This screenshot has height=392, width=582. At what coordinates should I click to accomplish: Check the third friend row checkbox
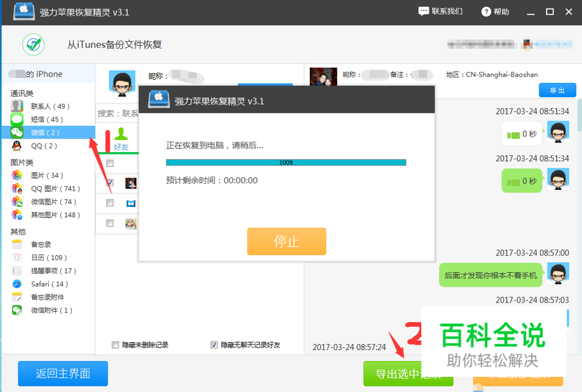click(x=110, y=203)
